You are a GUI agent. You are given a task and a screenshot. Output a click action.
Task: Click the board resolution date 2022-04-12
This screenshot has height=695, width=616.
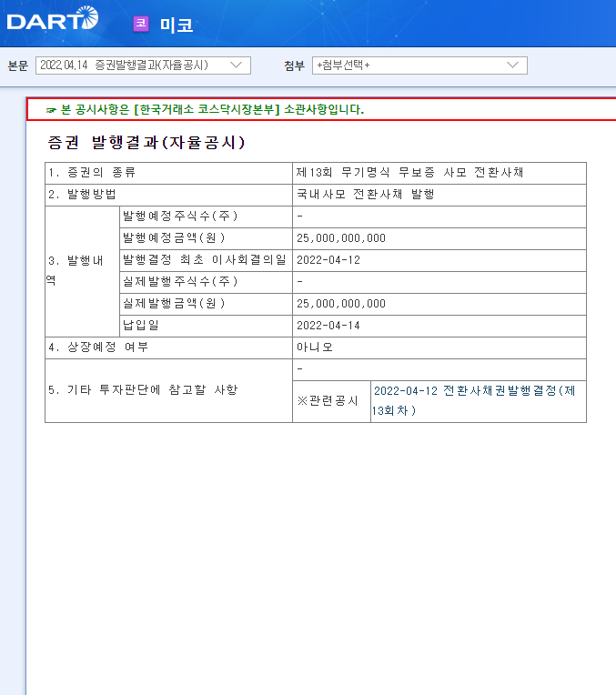point(328,260)
